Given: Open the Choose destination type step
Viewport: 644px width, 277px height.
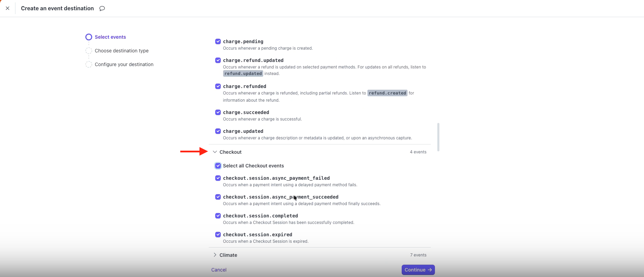Looking at the screenshot, I should click(x=122, y=51).
